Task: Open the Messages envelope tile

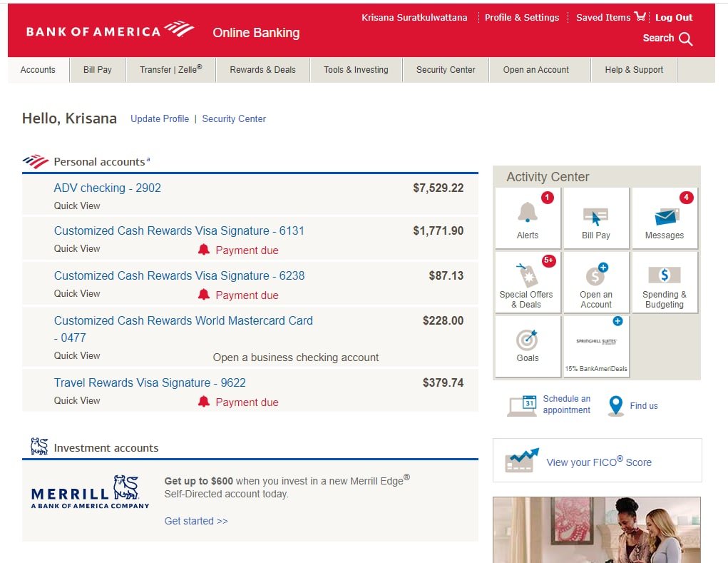Action: click(x=665, y=218)
